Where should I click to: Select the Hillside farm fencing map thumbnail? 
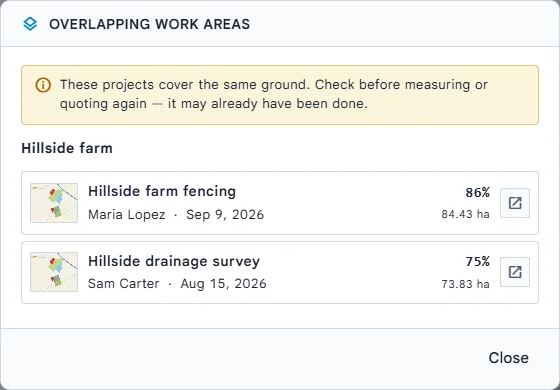tap(54, 203)
